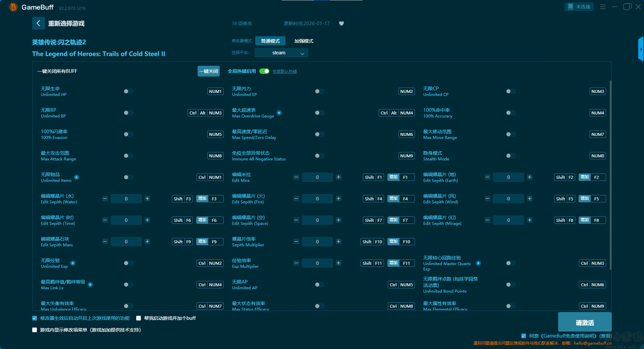Image resolution: width=644 pixels, height=349 pixels.
Task: Turn on the Unlimited CP toggle
Action: [511, 91]
